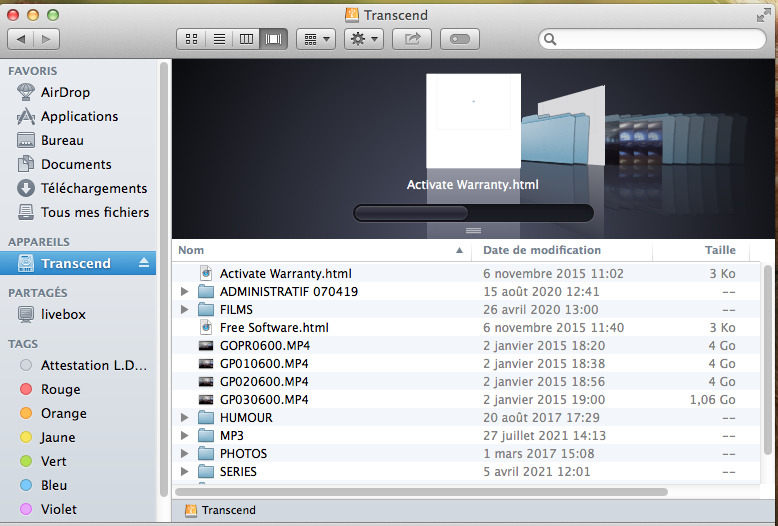
Task: Expand the ADMINISTRATIF 070419 folder
Action: [x=184, y=292]
